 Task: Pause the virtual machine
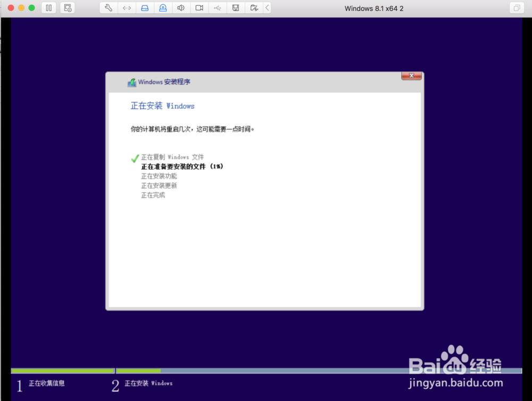(48, 7)
